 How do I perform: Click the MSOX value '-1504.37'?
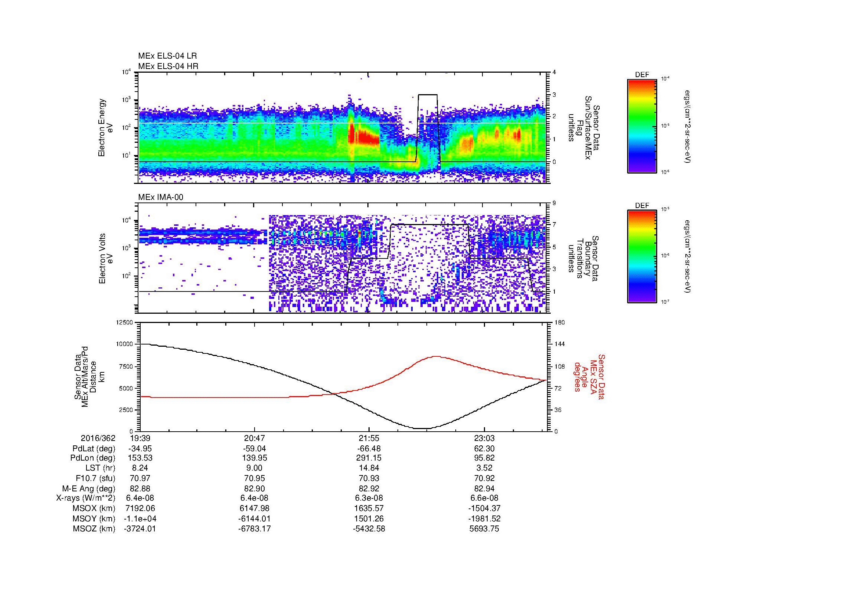[x=484, y=509]
